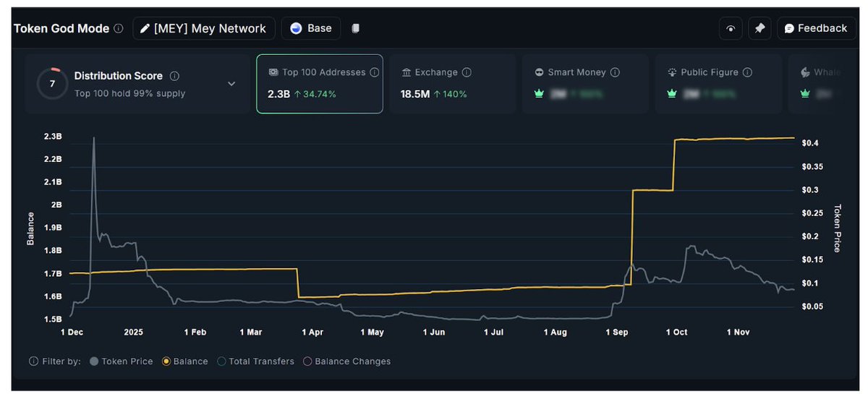
Task: Select the Exchange card
Action: (x=452, y=84)
